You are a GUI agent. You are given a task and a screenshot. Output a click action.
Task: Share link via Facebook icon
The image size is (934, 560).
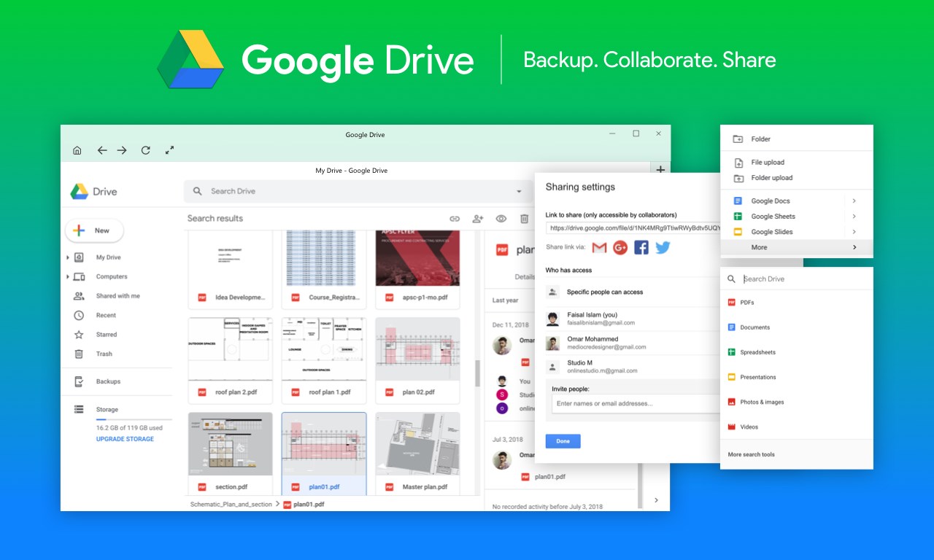point(641,248)
